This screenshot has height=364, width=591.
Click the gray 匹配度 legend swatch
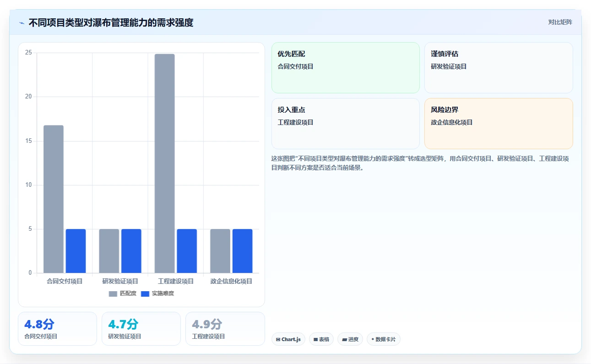(x=113, y=293)
